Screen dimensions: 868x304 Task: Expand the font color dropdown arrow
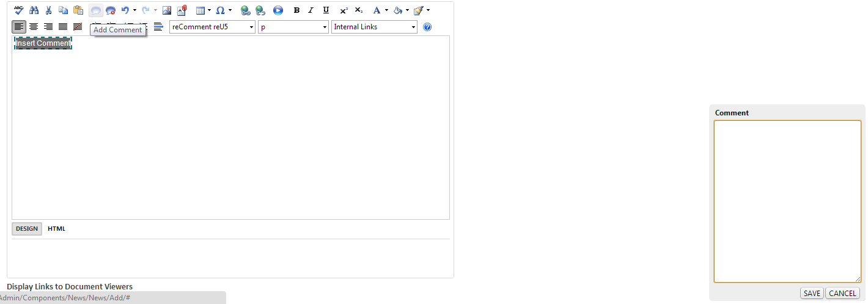pos(386,10)
